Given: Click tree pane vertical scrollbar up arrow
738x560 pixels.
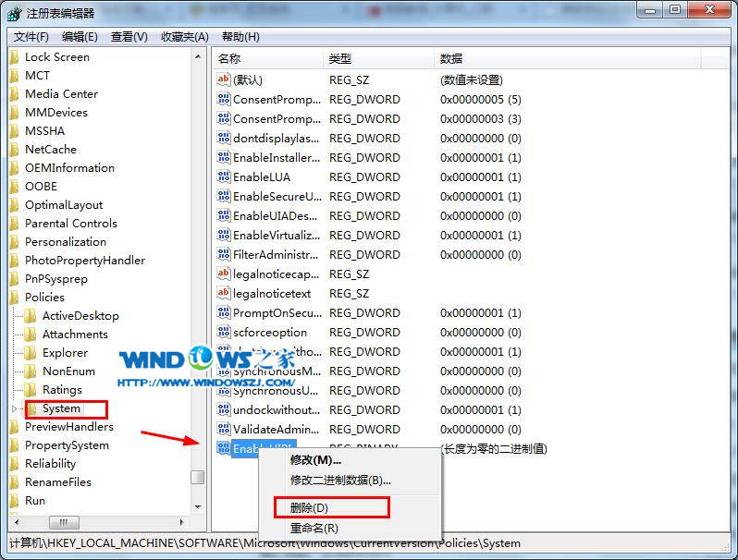Looking at the screenshot, I should (x=198, y=56).
